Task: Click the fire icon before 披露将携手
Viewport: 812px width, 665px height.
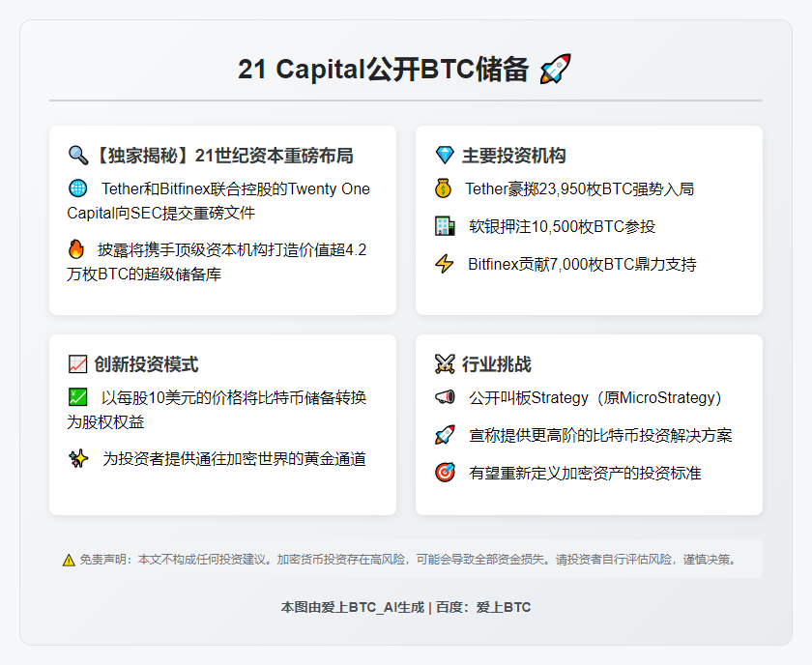Action: 76,249
